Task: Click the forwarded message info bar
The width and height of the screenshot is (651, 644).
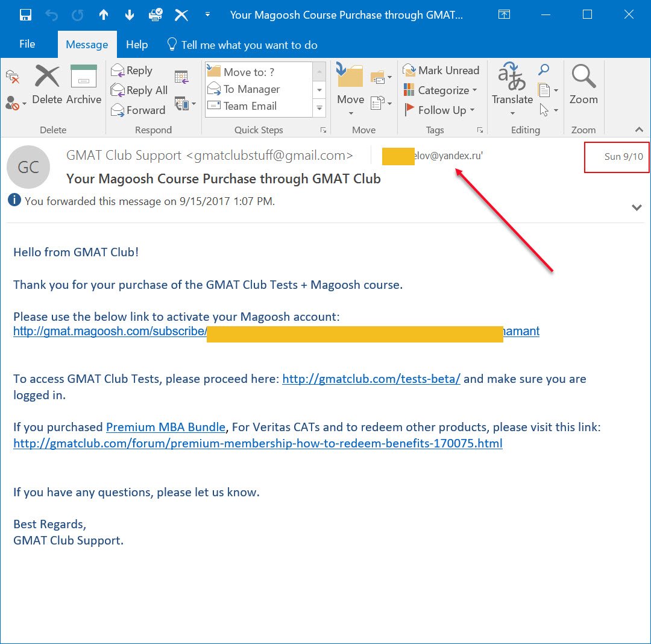Action: [142, 201]
